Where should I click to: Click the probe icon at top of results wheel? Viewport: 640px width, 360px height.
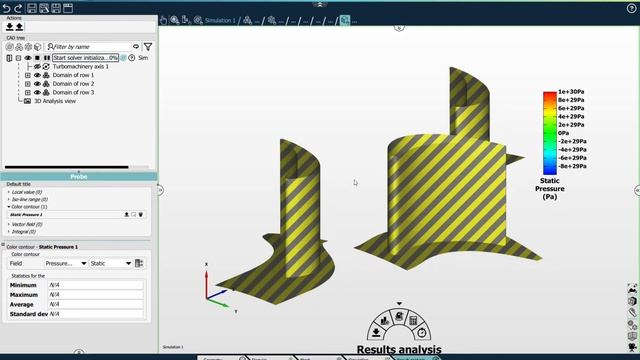(x=399, y=316)
